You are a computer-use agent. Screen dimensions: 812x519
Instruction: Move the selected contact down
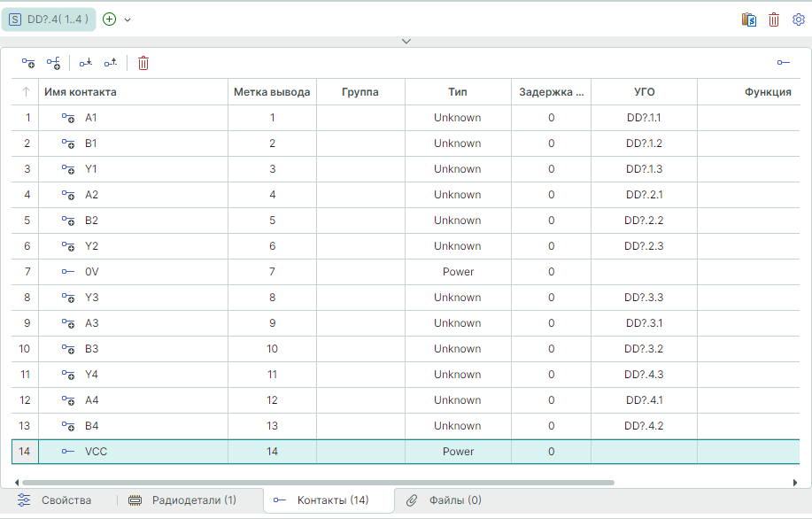click(x=85, y=63)
